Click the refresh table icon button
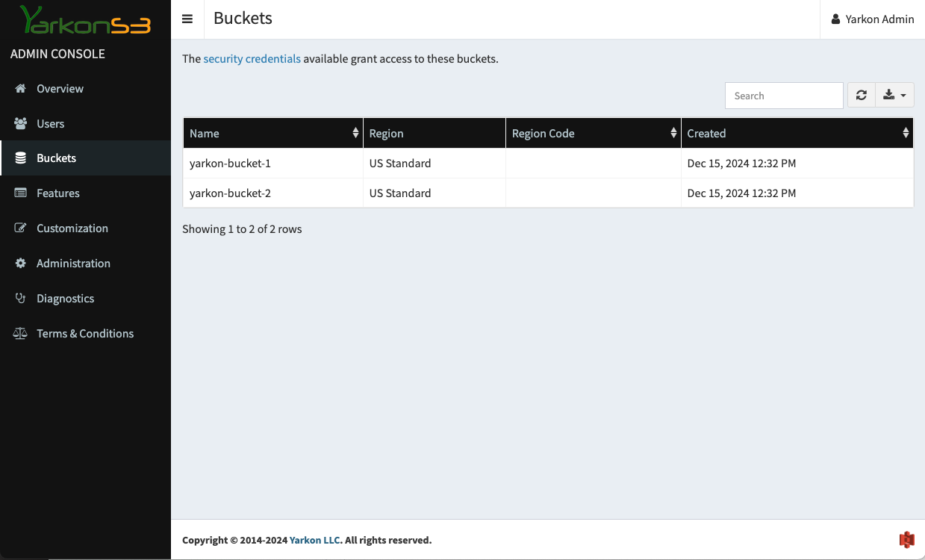The width and height of the screenshot is (925, 560). click(861, 96)
